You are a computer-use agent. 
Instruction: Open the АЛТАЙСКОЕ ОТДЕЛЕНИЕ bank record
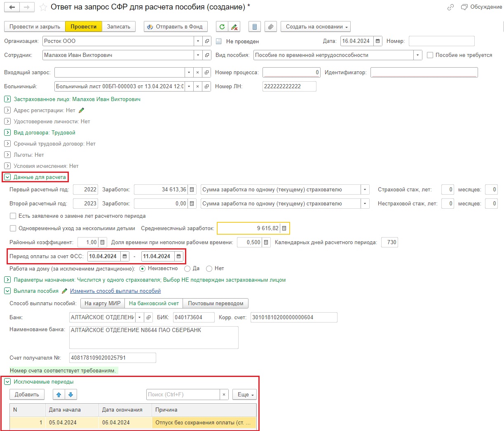tap(149, 318)
